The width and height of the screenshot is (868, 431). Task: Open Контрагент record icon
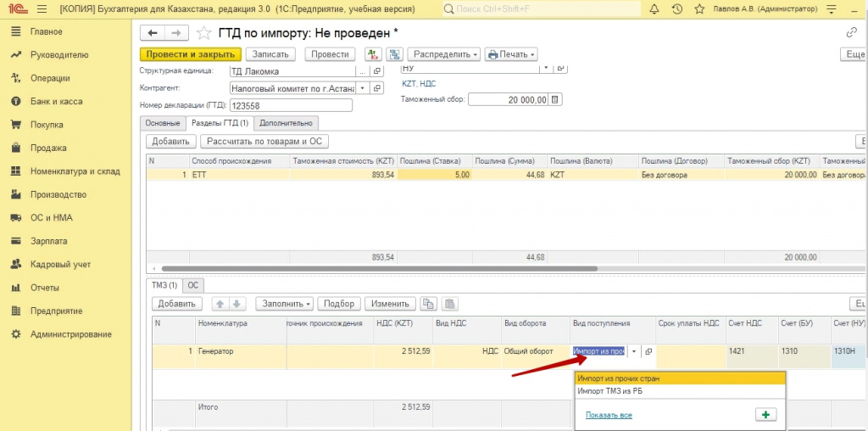(x=377, y=88)
